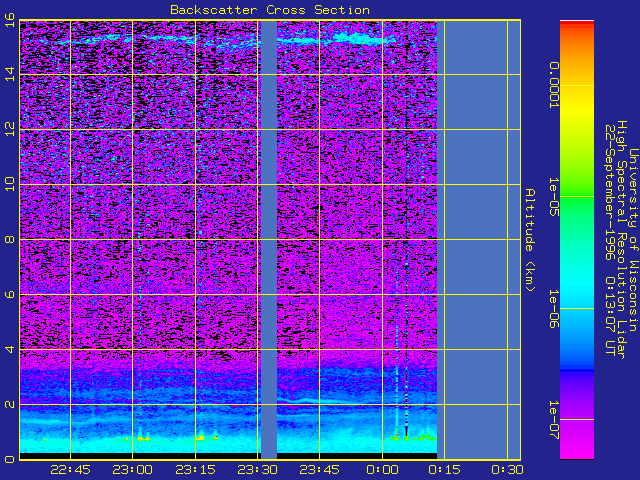Click the altitude label 8
The width and height of the screenshot is (640, 480).
[10, 239]
